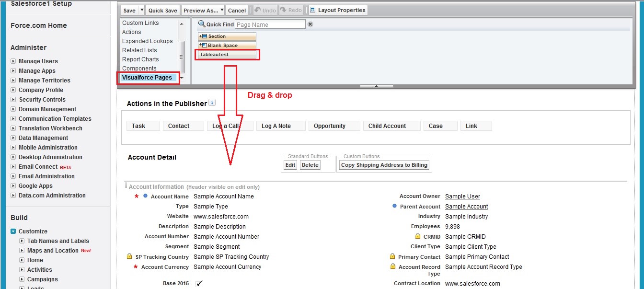Click the Blank Space palette item icon

(203, 46)
